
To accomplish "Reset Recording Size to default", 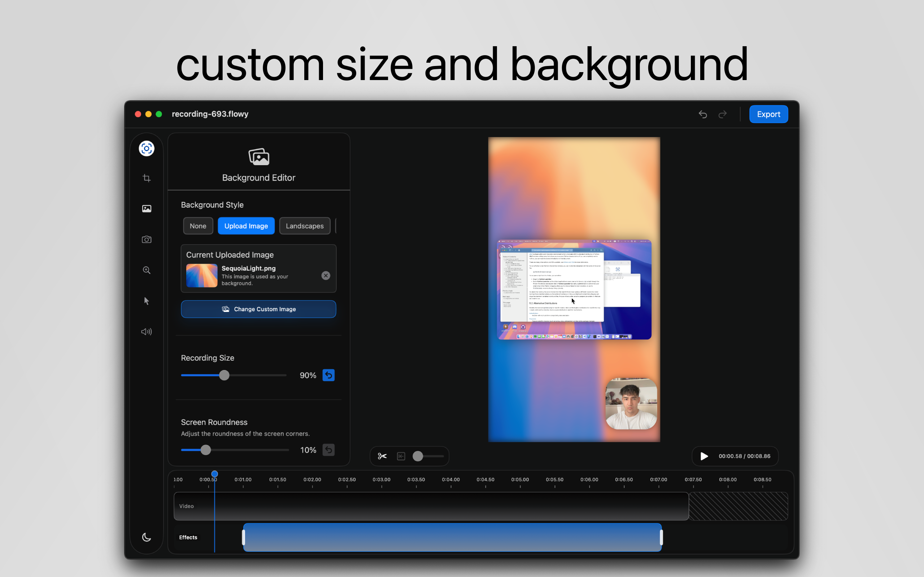I will [x=328, y=375].
